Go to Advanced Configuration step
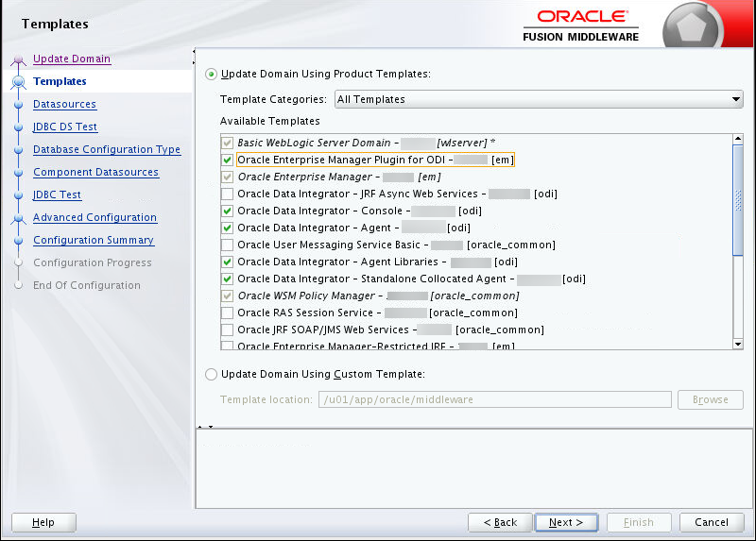The image size is (756, 541). (95, 217)
